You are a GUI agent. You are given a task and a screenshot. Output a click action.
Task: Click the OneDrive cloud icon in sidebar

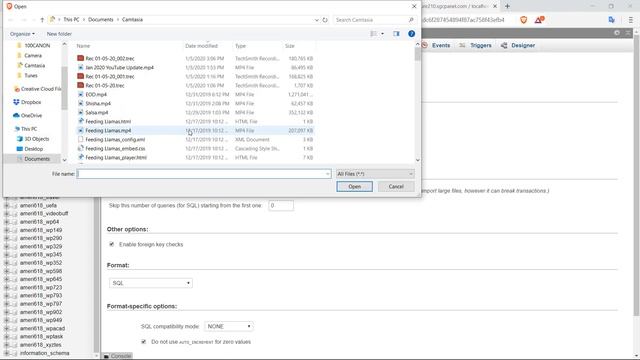tap(16, 116)
